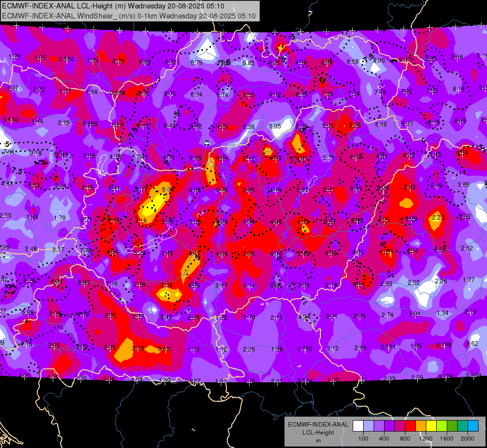Click the map value 0.524
This screenshot has width=487, height=448.
[x=305, y=380]
